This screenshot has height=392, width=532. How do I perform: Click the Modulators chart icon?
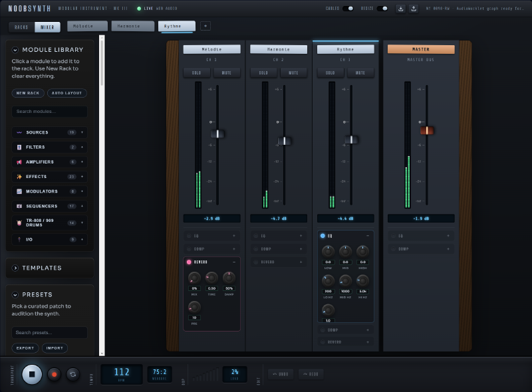point(19,191)
